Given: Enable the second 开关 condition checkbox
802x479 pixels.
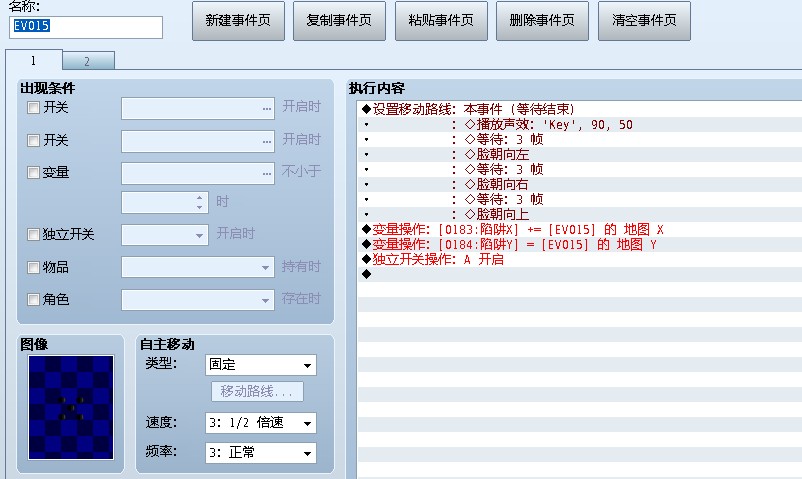Looking at the screenshot, I should pos(33,140).
